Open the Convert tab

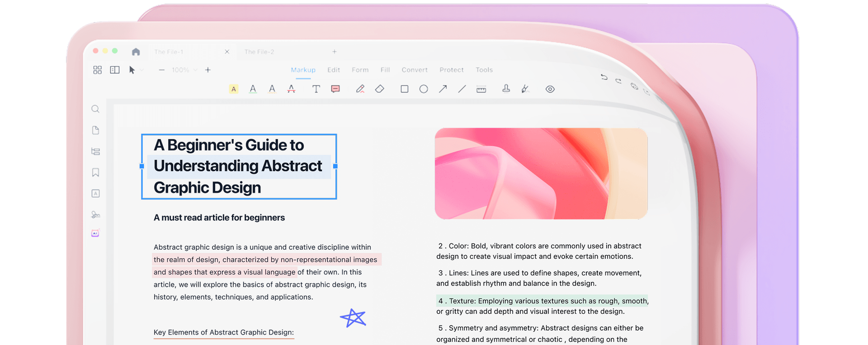[x=415, y=70]
